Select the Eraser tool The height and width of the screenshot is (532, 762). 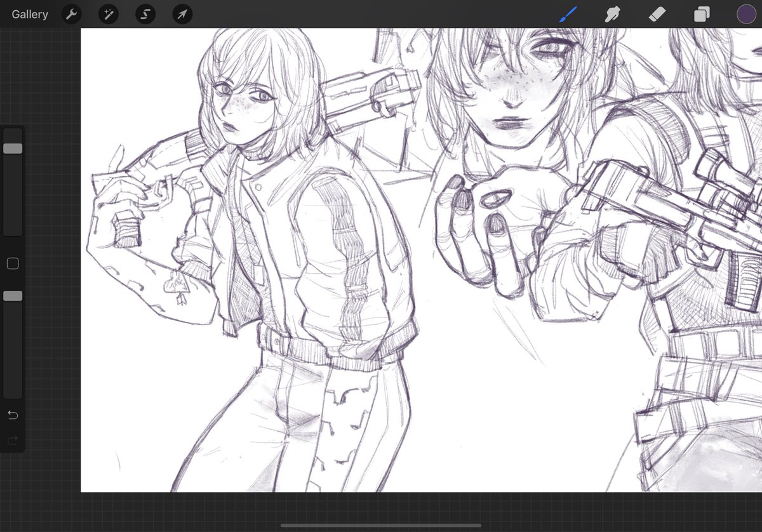tap(657, 14)
